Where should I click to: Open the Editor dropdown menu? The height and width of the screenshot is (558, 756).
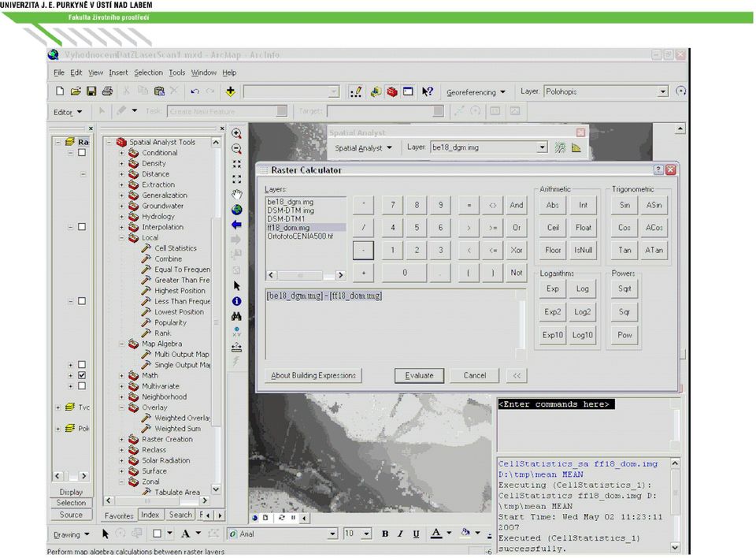pos(68,112)
